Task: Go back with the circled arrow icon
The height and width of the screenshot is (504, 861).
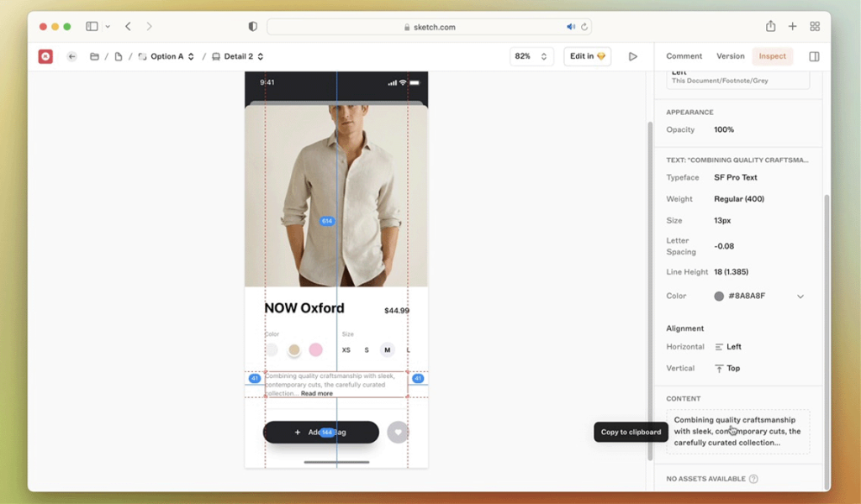Action: point(72,56)
